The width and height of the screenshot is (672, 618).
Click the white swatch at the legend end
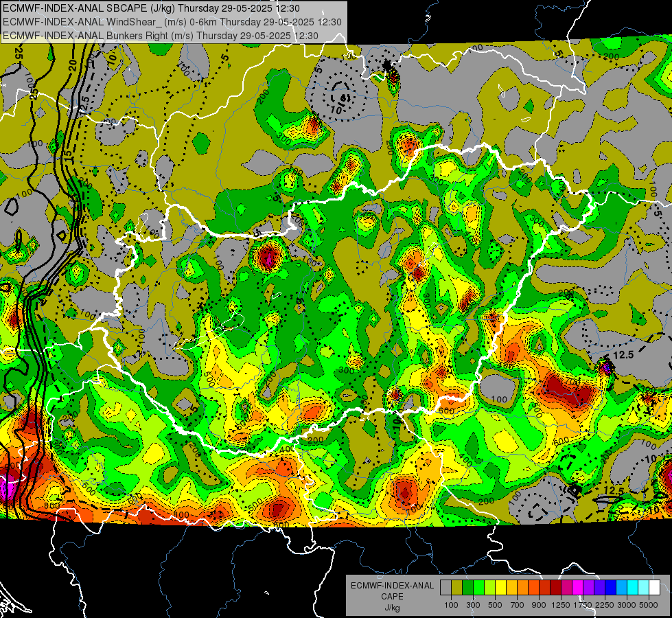tap(654, 588)
